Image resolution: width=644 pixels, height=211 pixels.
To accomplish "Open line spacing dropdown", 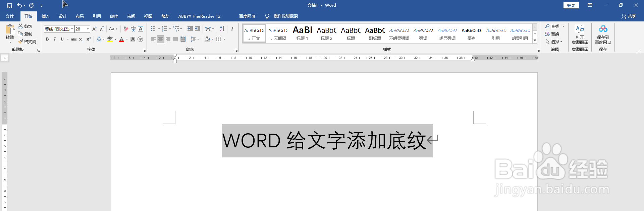I will 195,39.
